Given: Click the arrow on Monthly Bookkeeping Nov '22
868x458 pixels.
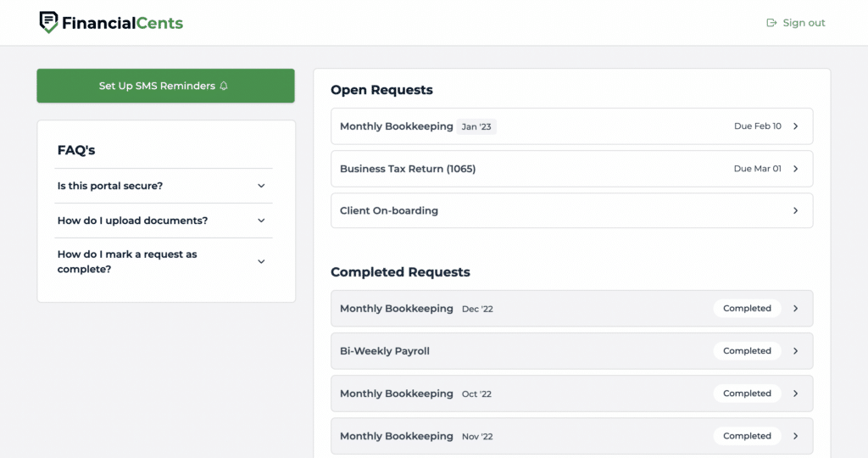Looking at the screenshot, I should 795,437.
